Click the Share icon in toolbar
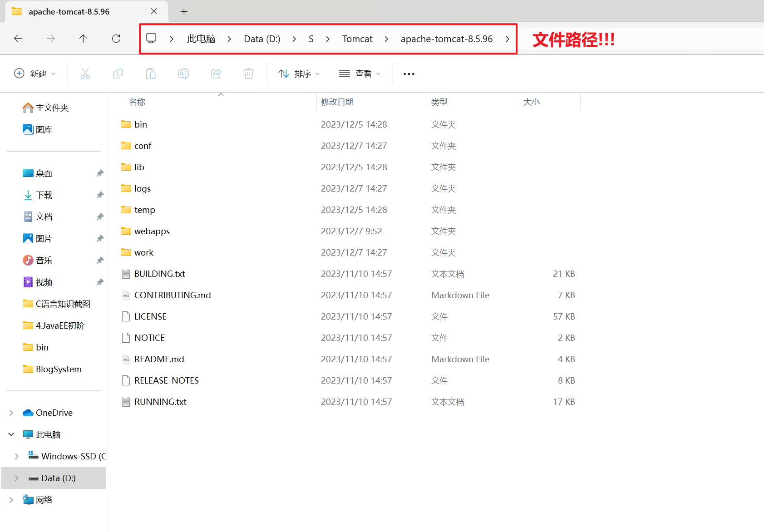Image resolution: width=764 pixels, height=532 pixels. click(216, 74)
